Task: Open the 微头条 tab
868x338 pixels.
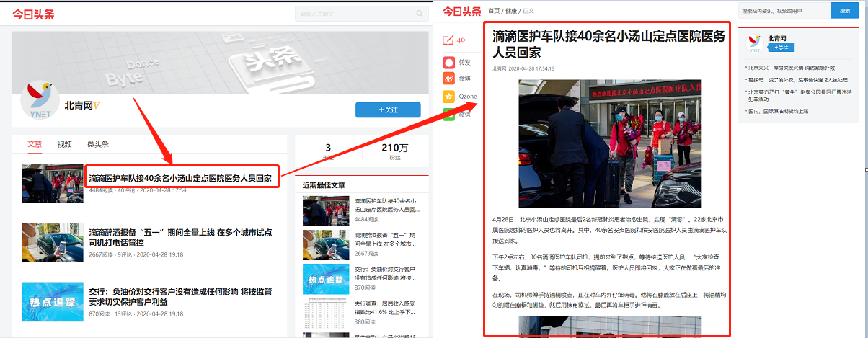Action: click(97, 144)
